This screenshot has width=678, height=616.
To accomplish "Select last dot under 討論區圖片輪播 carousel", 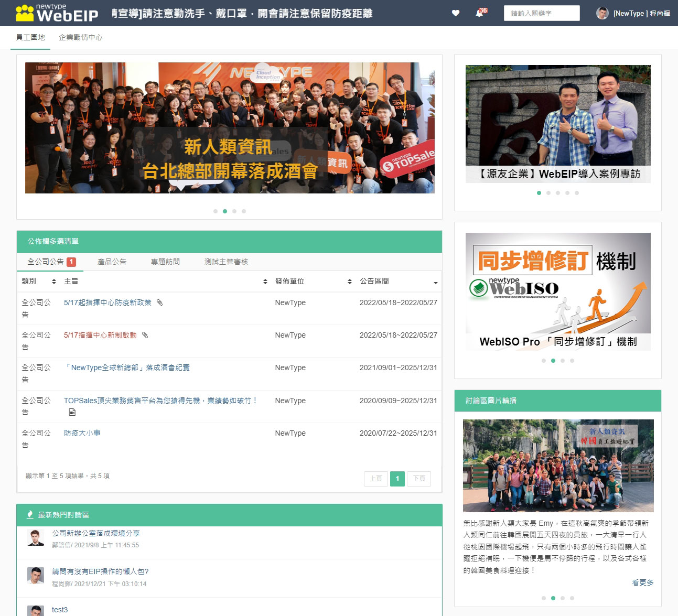I will pyautogui.click(x=572, y=598).
